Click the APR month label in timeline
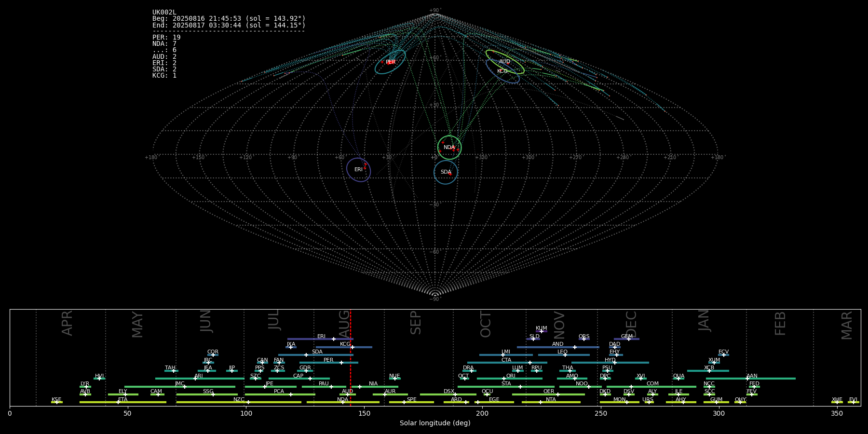The width and height of the screenshot is (868, 434). pos(68,323)
